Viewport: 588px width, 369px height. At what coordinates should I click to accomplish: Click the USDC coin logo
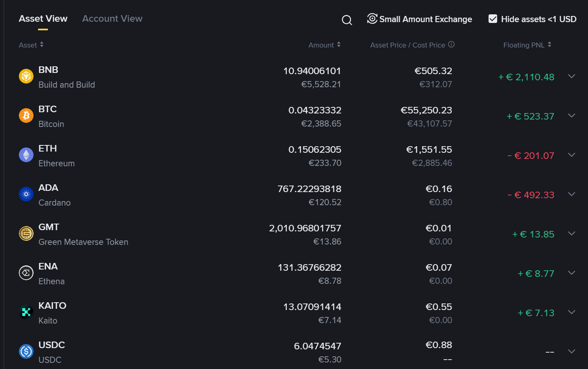tap(26, 351)
